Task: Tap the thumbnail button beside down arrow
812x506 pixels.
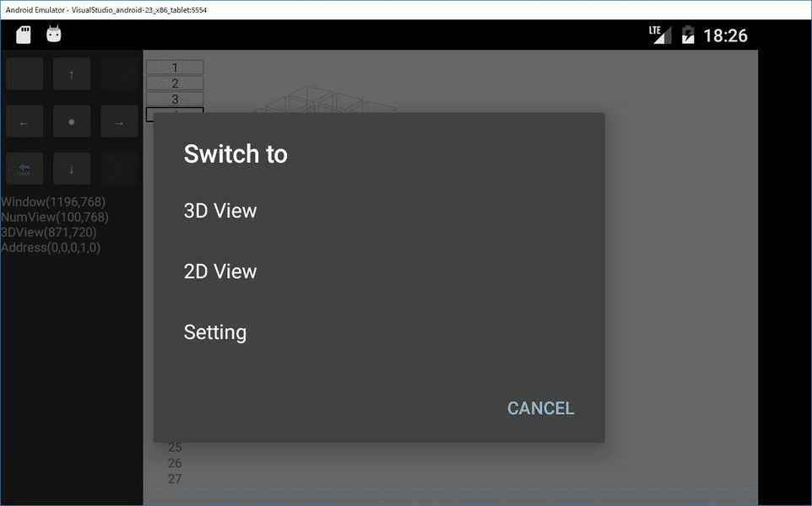Action: pyautogui.click(x=24, y=169)
